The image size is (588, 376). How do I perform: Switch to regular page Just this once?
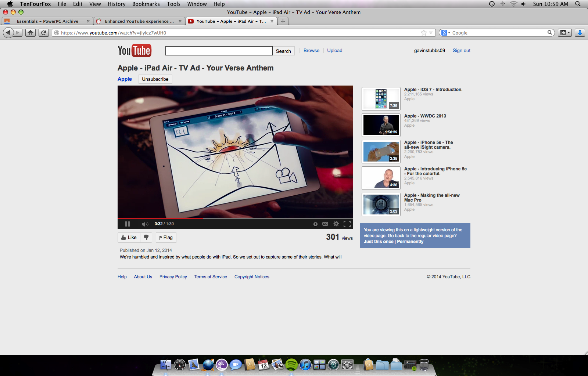[x=379, y=242]
